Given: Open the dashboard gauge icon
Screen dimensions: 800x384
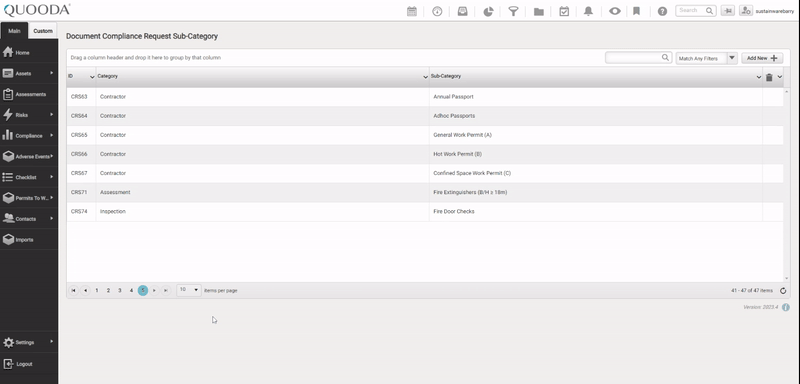Looking at the screenshot, I should [x=437, y=11].
